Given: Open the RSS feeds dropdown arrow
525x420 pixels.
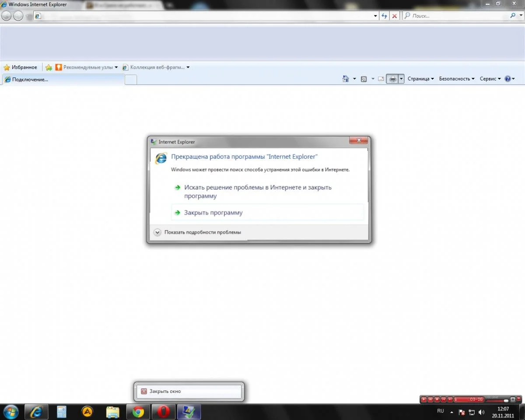Looking at the screenshot, I should (x=373, y=79).
